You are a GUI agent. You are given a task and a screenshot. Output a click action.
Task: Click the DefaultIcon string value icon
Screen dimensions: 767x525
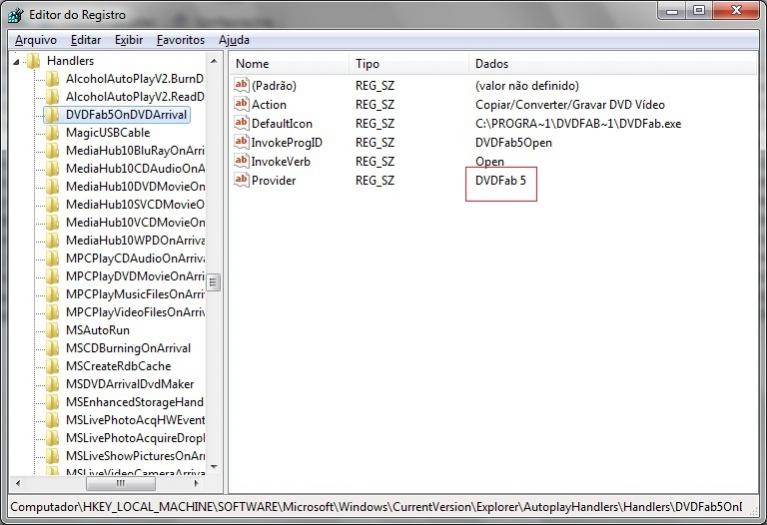point(241,123)
